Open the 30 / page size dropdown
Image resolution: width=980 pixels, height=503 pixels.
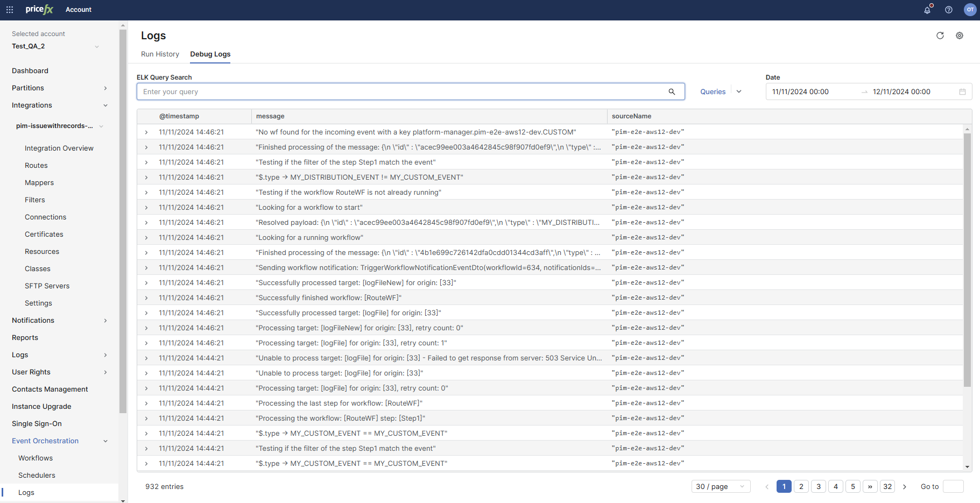point(721,486)
